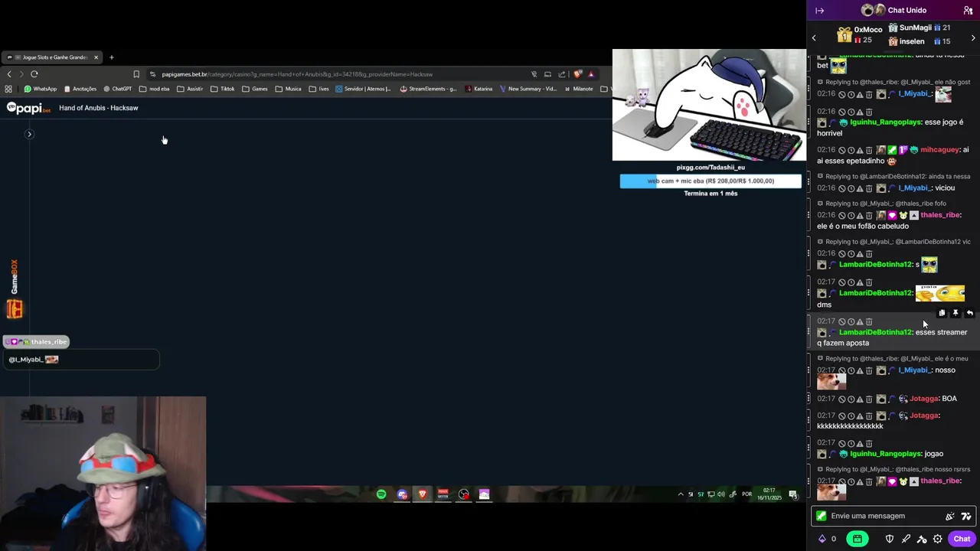Ban user on mihcaguey message row
The width and height of the screenshot is (980, 551).
coord(841,150)
